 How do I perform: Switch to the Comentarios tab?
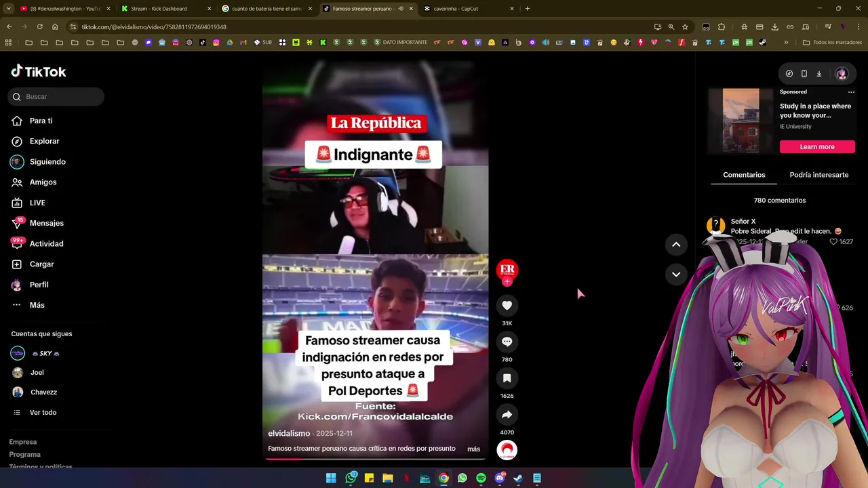[744, 175]
